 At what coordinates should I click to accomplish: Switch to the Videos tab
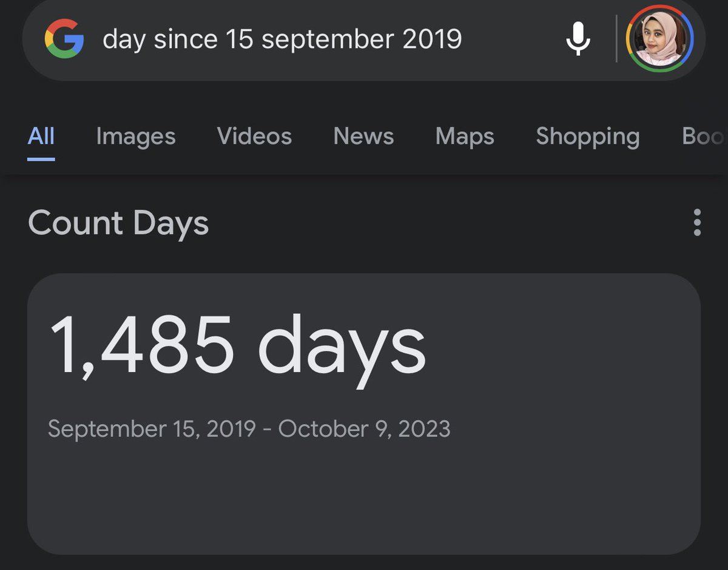click(x=254, y=136)
